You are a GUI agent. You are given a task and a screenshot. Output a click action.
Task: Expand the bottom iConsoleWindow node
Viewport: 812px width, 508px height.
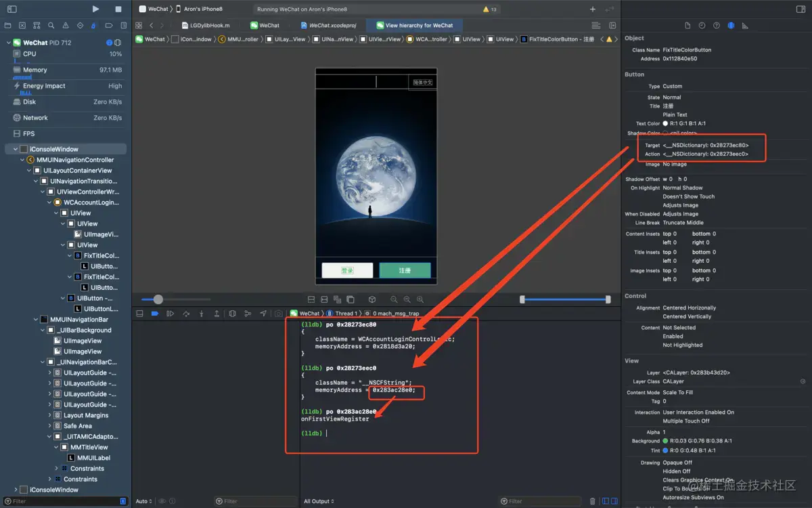pyautogui.click(x=15, y=490)
